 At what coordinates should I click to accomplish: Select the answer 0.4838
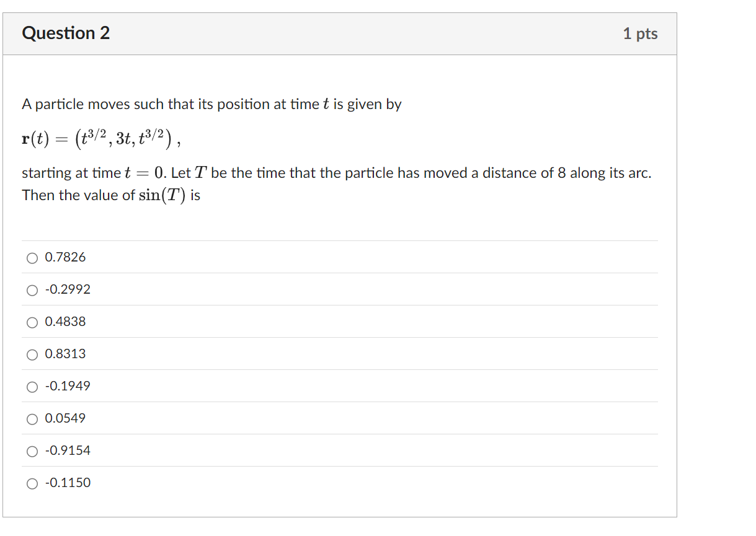[x=32, y=322]
